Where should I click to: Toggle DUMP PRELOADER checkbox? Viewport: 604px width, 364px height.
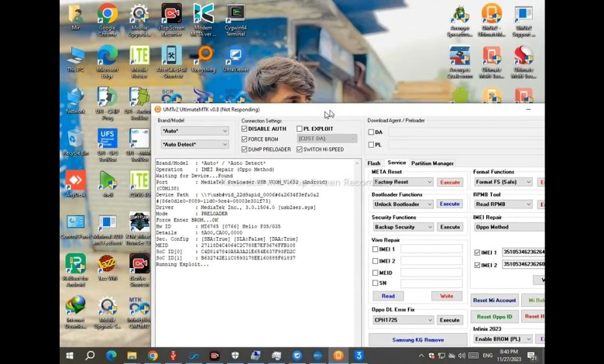244,149
